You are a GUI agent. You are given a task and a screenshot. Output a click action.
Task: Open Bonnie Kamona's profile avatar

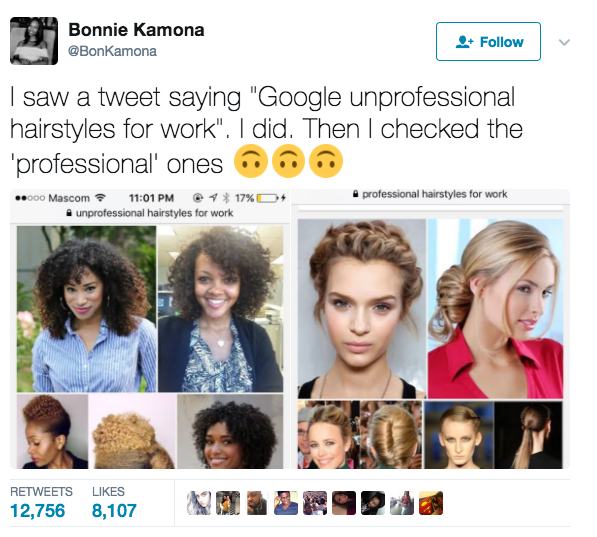pos(34,41)
